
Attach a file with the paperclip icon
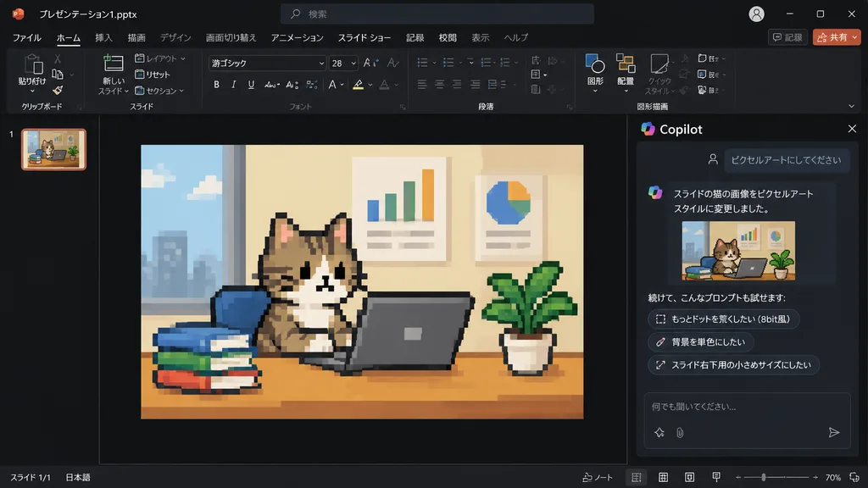pos(680,433)
